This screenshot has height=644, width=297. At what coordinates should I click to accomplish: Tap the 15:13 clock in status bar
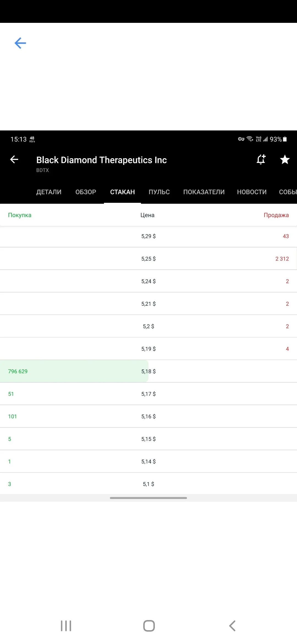(18, 139)
